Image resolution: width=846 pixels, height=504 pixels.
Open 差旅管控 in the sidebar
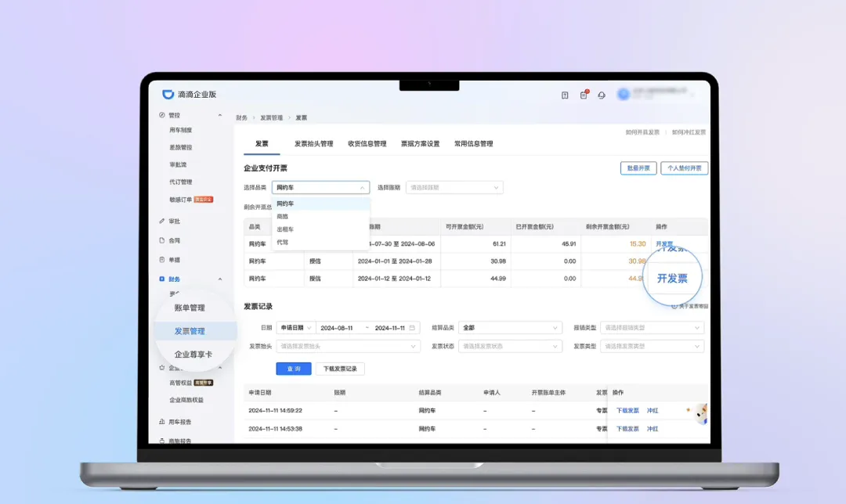181,147
